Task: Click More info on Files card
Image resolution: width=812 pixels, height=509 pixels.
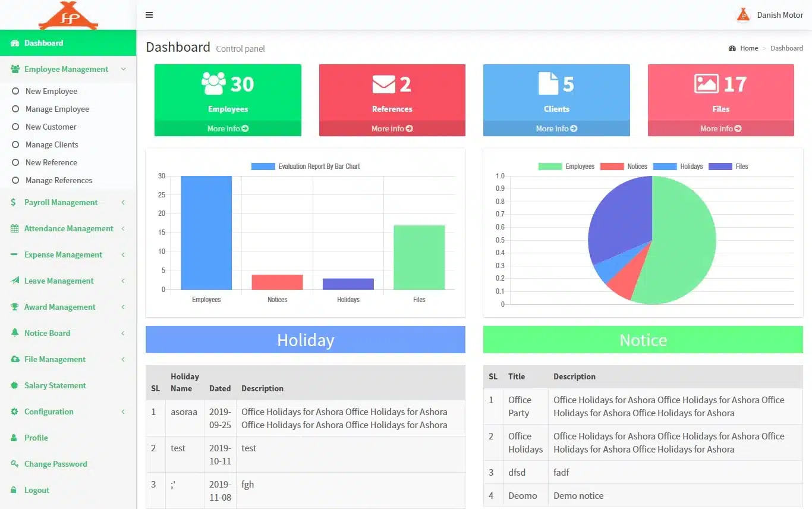Action: point(721,128)
